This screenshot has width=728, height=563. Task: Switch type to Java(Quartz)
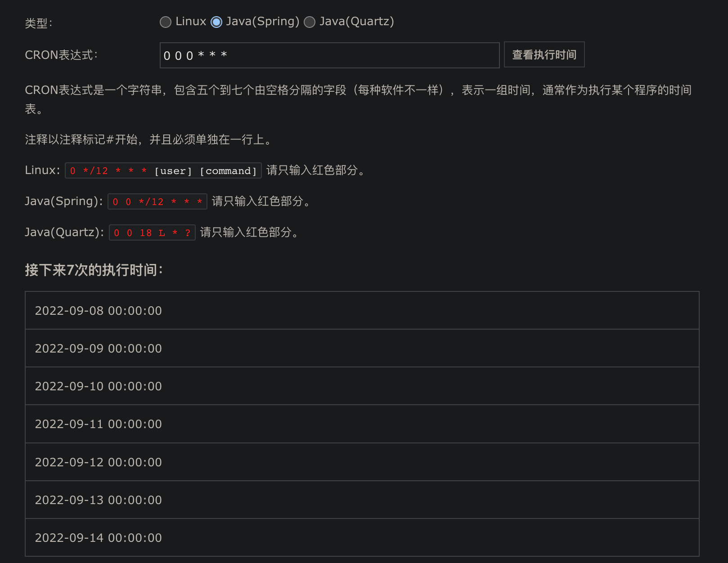pyautogui.click(x=310, y=22)
